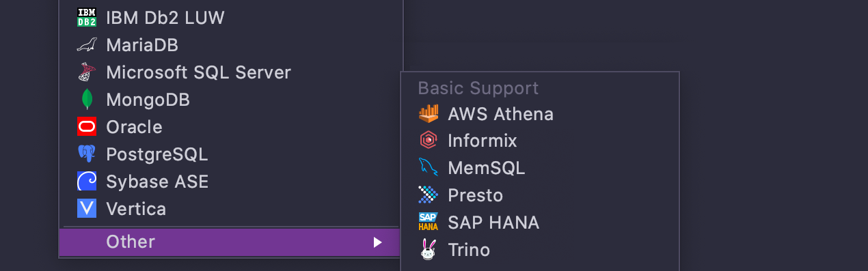The height and width of the screenshot is (271, 868).
Task: Choose MariaDB from the list
Action: (231, 45)
